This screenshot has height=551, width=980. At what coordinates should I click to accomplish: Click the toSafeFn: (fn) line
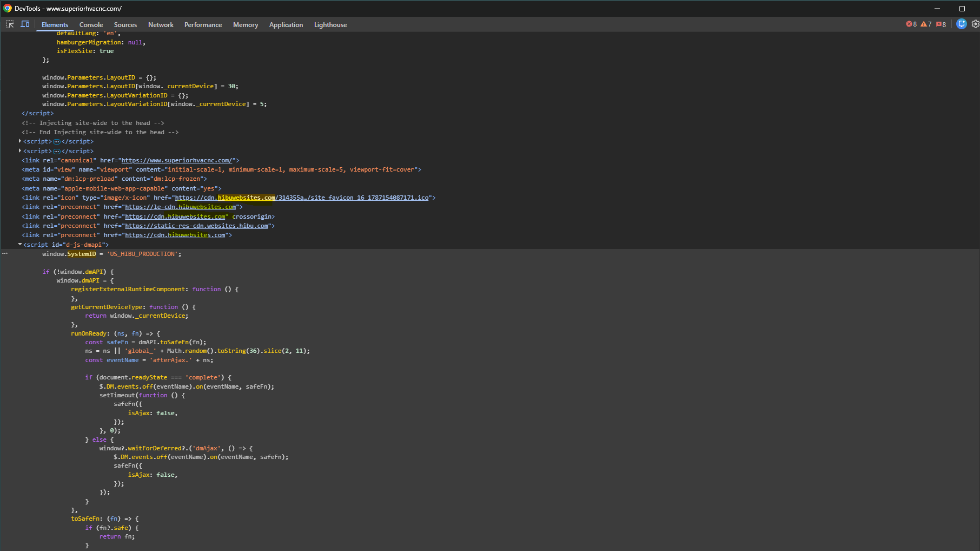click(105, 519)
